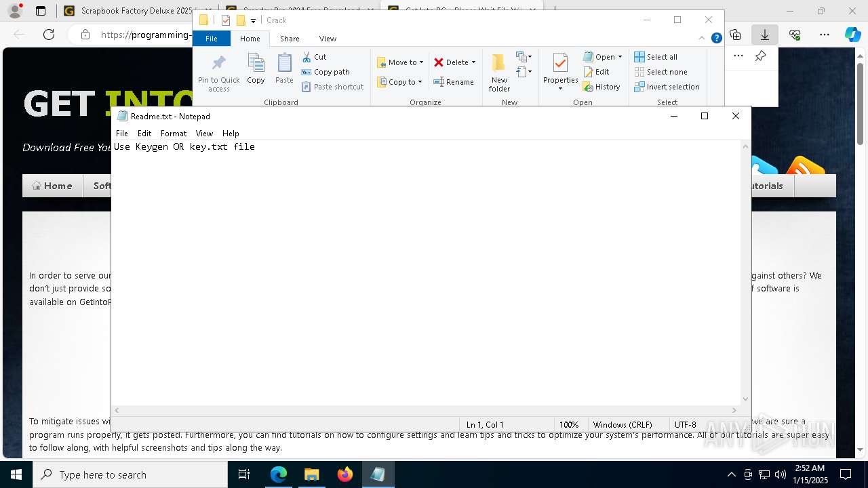Click Select none in File Explorer
The width and height of the screenshot is (868, 488).
(x=660, y=72)
